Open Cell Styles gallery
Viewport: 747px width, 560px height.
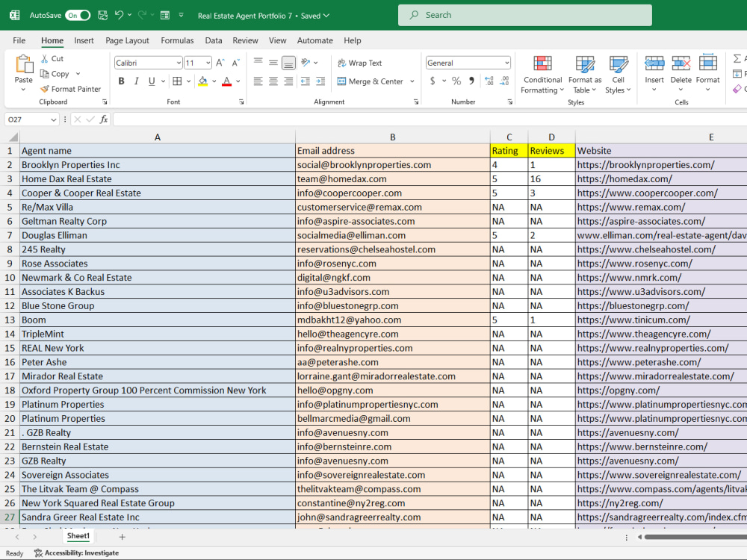coord(618,75)
